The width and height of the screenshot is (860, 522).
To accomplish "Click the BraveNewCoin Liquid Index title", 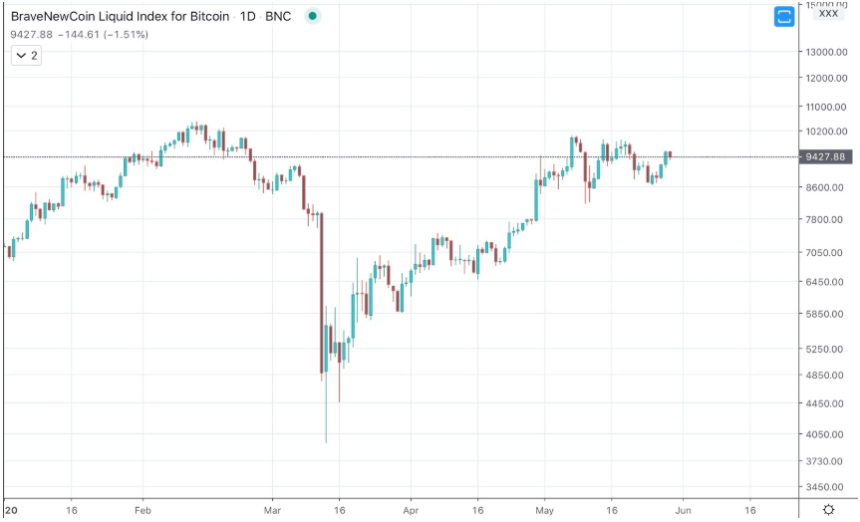I will pyautogui.click(x=122, y=16).
